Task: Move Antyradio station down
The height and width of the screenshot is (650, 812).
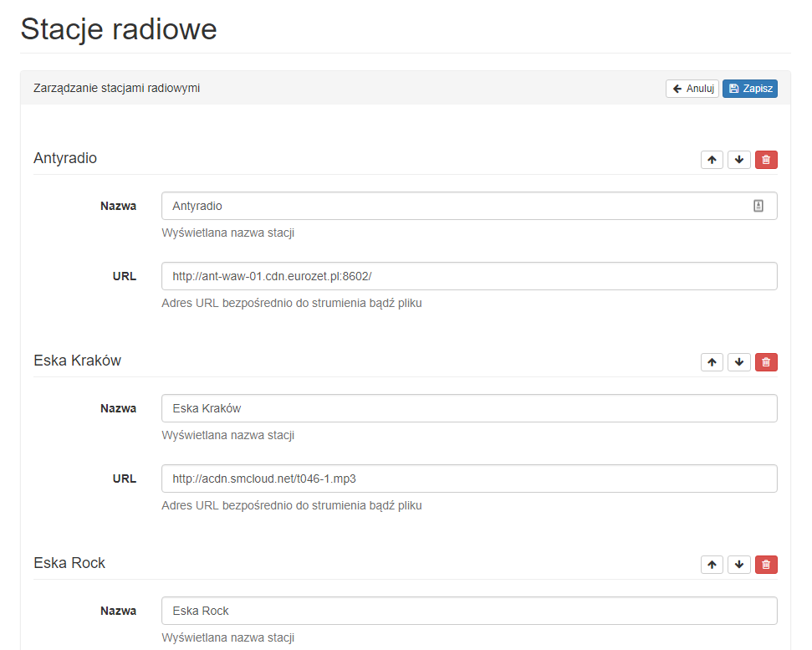Action: (739, 160)
